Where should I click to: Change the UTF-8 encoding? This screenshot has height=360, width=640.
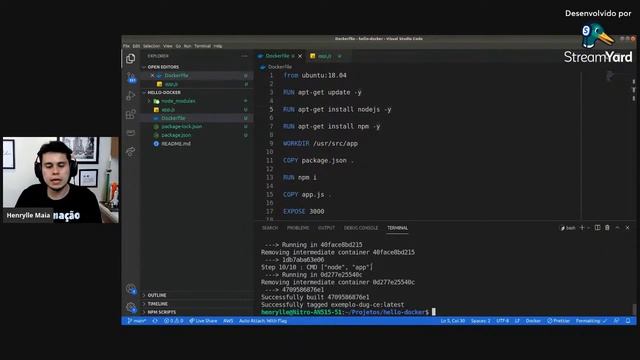pyautogui.click(x=502, y=321)
